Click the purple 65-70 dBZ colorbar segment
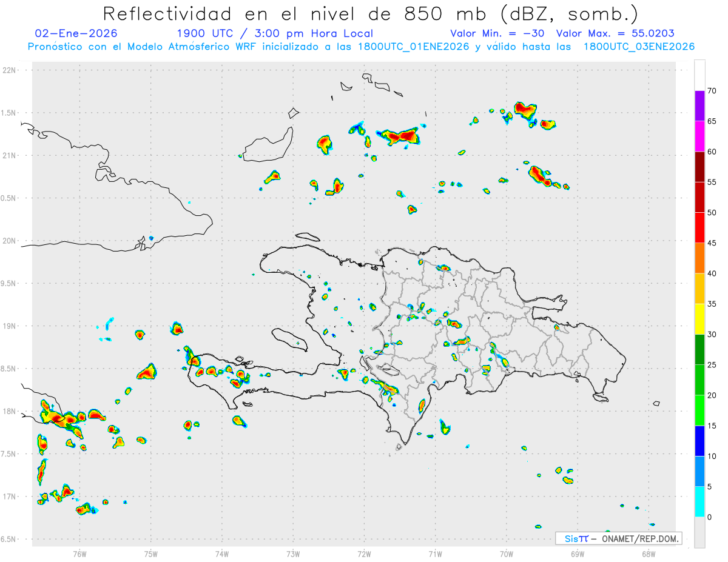 click(699, 106)
